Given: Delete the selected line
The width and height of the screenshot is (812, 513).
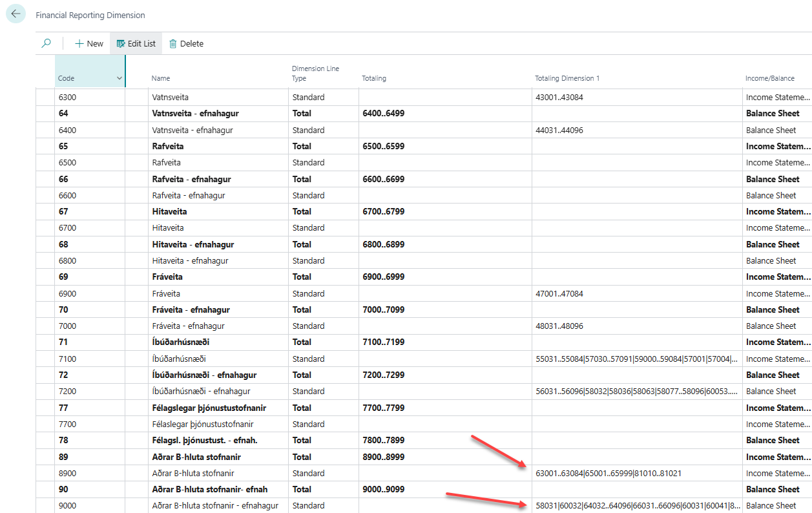Looking at the screenshot, I should [x=186, y=43].
